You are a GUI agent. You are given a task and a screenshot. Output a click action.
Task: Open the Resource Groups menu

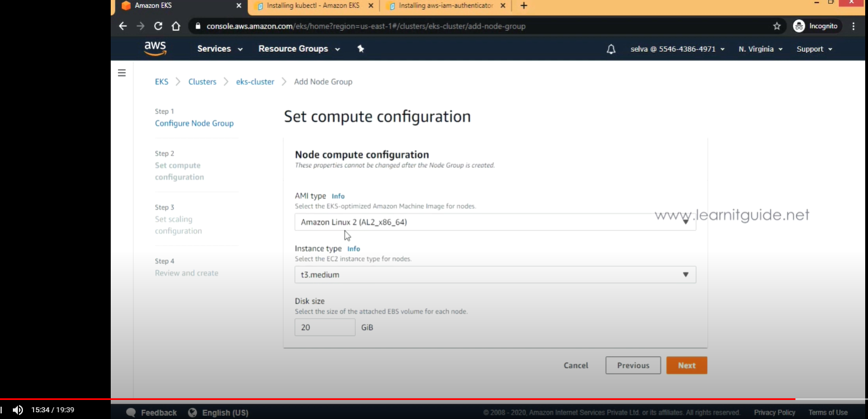299,49
